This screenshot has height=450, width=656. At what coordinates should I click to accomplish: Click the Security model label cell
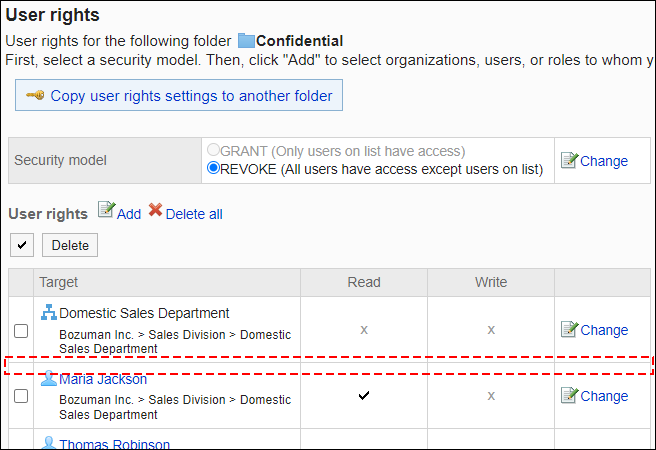[x=105, y=161]
